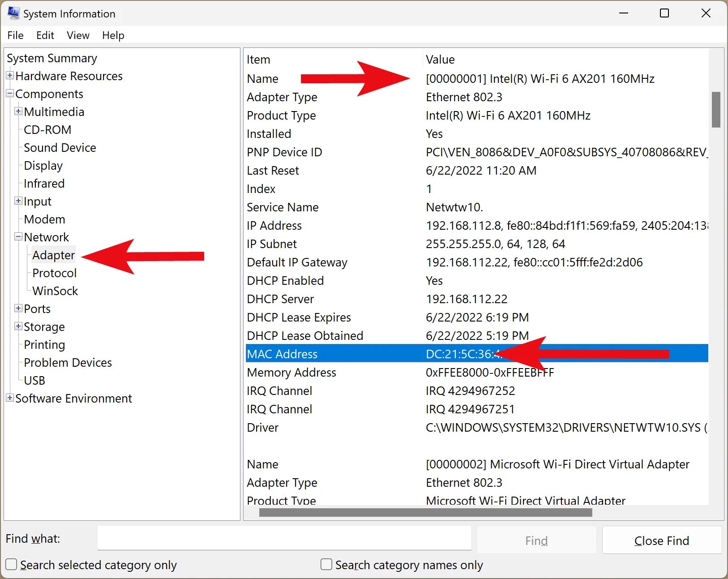Select the DHCP Server row

477,299
